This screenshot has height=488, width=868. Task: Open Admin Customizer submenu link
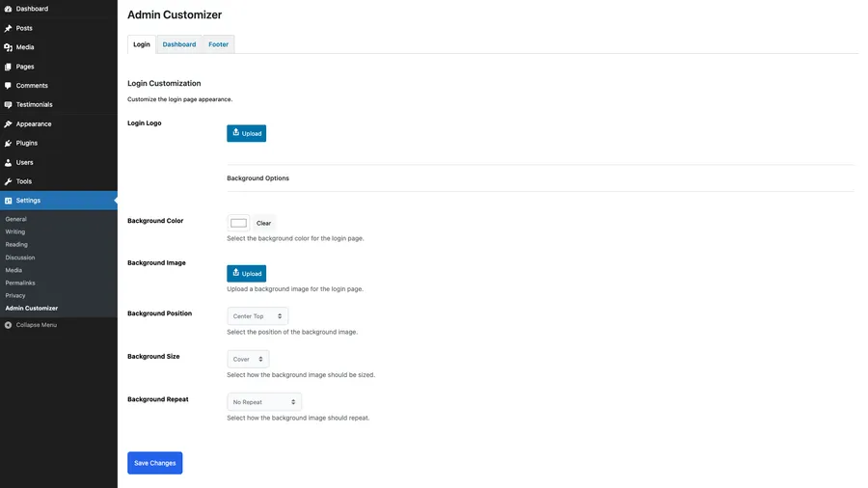(32, 309)
